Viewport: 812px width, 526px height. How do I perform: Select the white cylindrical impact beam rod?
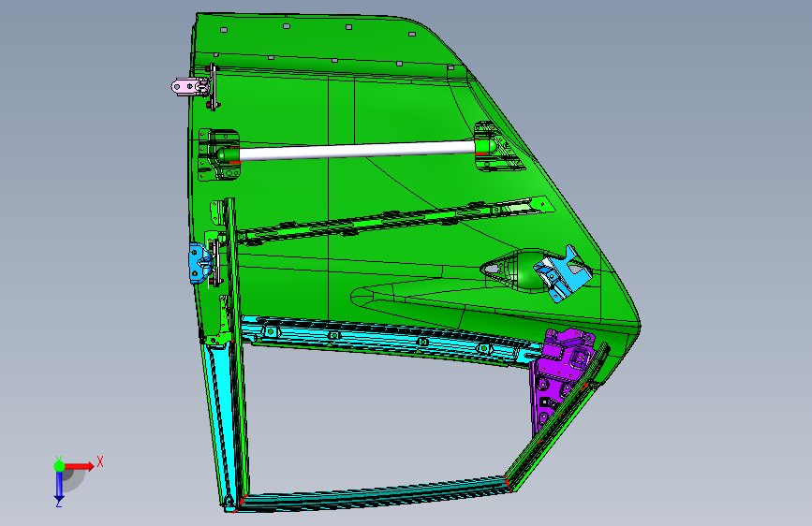[x=356, y=151]
